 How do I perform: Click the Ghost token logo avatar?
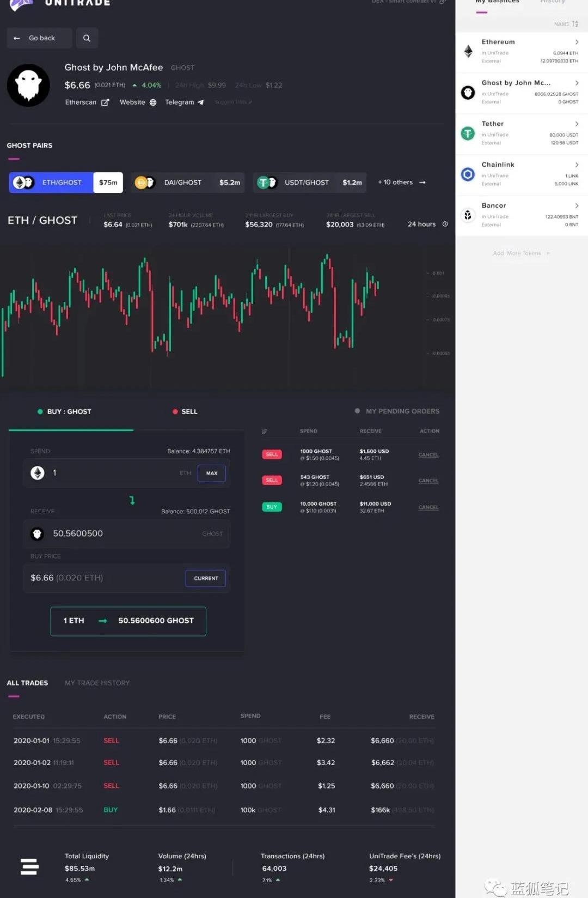(x=28, y=85)
